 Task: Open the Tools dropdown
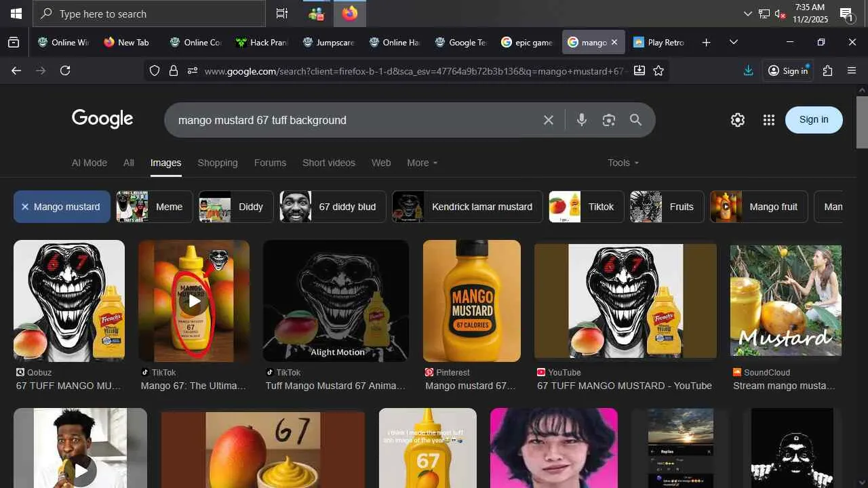(x=623, y=163)
